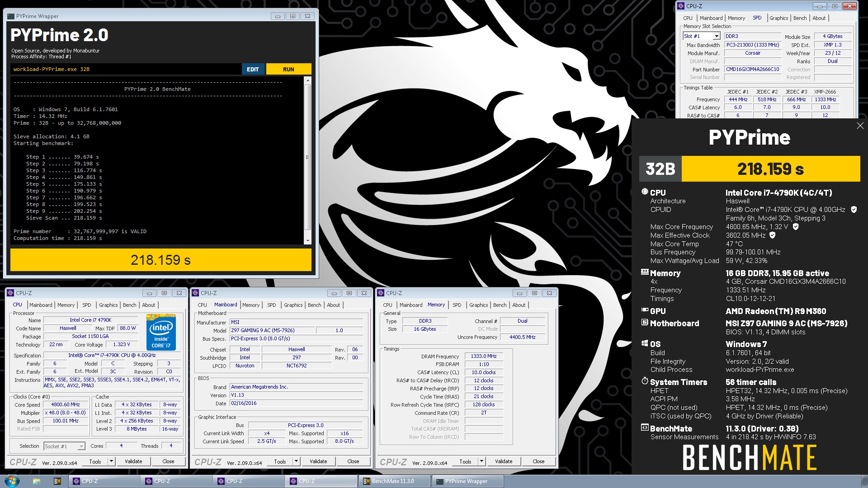This screenshot has width=868, height=488.
Task: Open the Bench tab in CPU window
Action: [130, 305]
